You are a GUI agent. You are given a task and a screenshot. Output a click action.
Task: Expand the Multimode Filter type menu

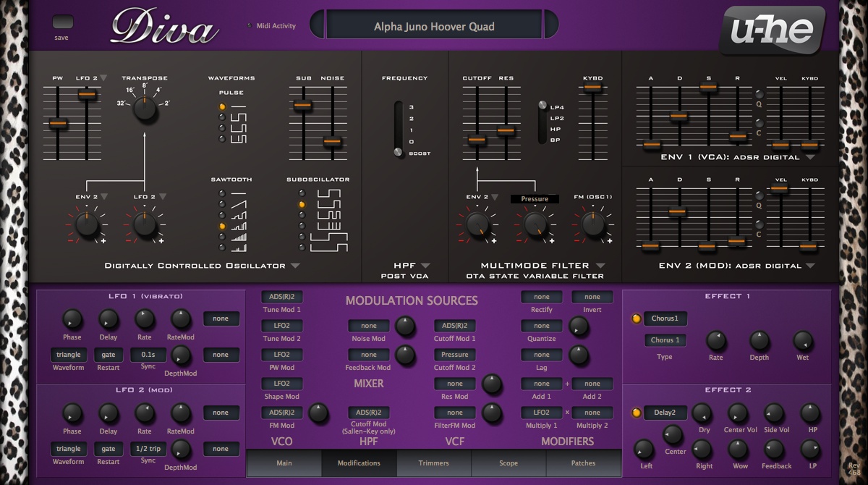600,266
